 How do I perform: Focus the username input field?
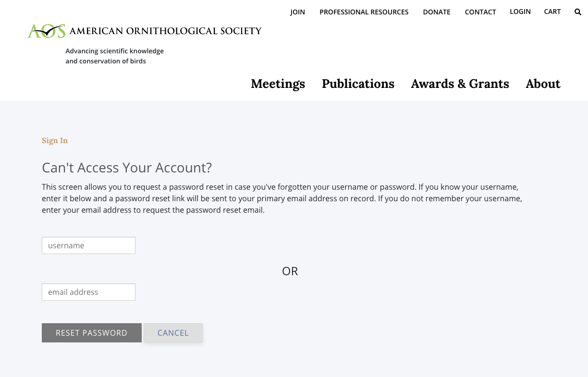click(x=88, y=245)
